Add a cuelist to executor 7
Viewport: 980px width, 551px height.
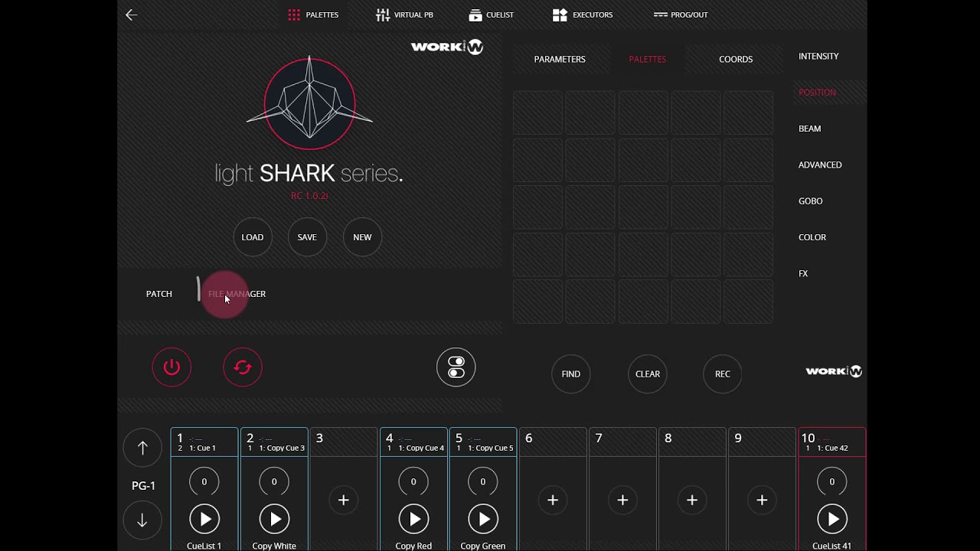622,500
